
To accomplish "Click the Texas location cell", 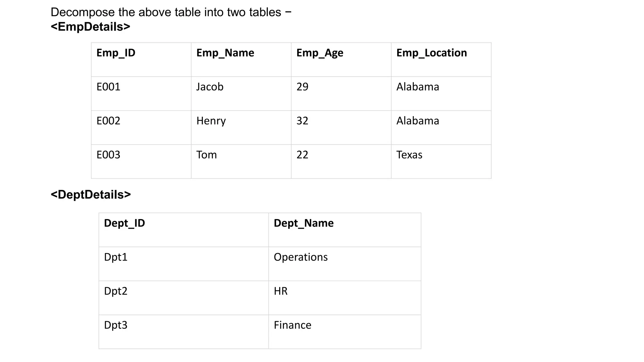I will pos(409,155).
